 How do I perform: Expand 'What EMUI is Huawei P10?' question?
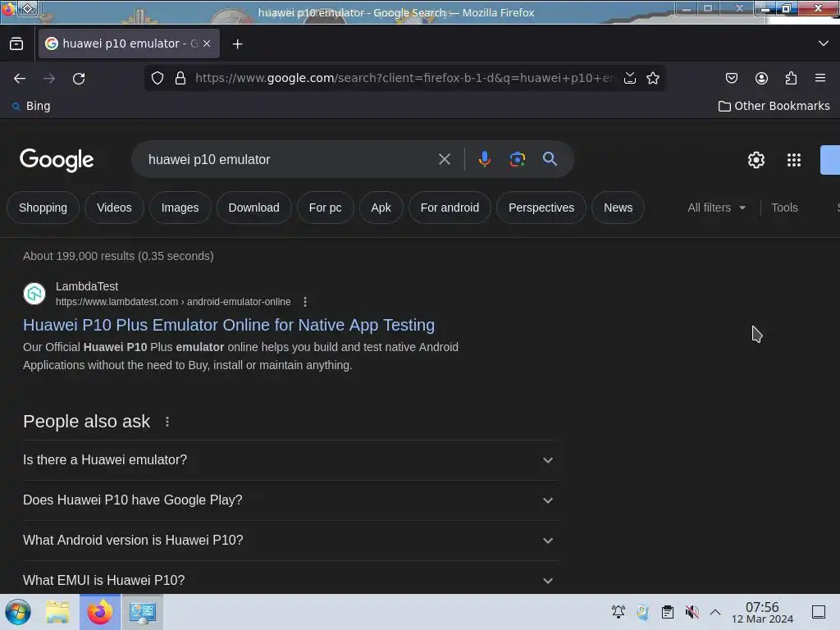tap(290, 580)
